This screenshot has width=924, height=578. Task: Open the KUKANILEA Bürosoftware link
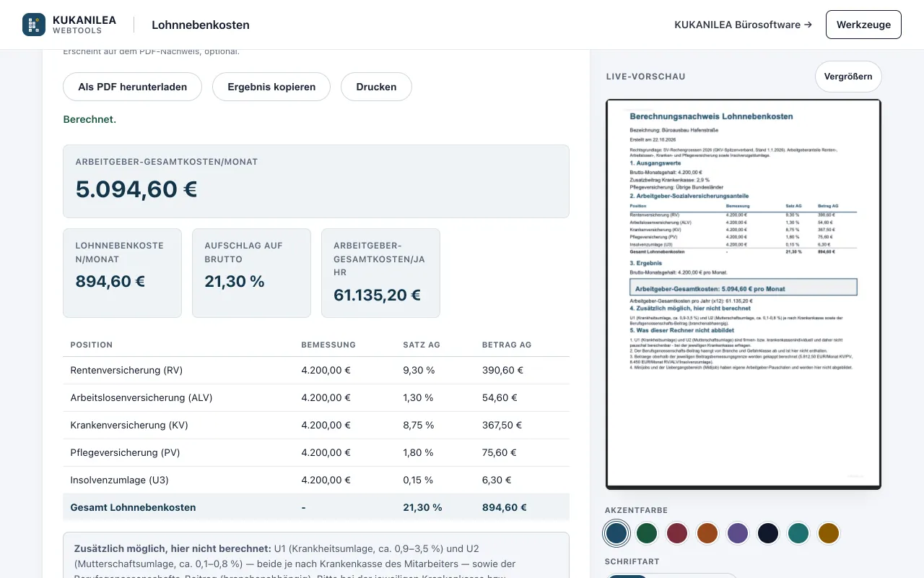point(743,25)
